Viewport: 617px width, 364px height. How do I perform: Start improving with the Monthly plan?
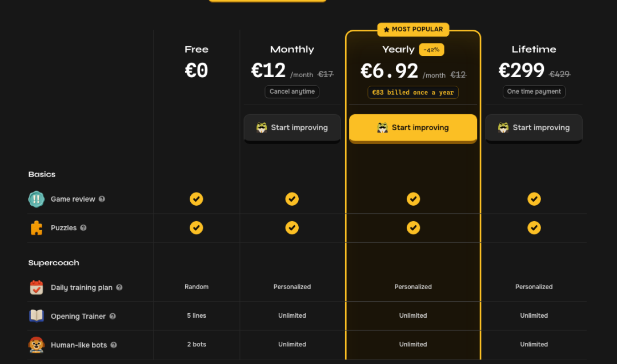[x=292, y=128]
